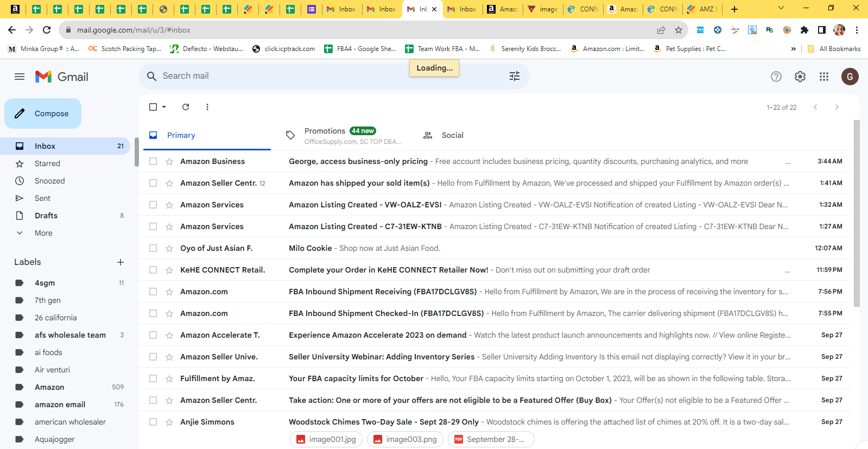Star the Fulfillment by Amaz. email

(169, 378)
